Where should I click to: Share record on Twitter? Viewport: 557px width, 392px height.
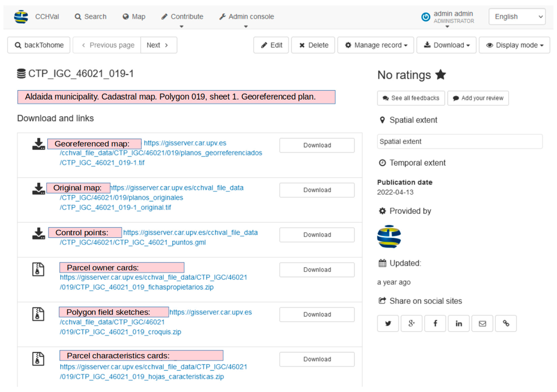[x=388, y=323]
